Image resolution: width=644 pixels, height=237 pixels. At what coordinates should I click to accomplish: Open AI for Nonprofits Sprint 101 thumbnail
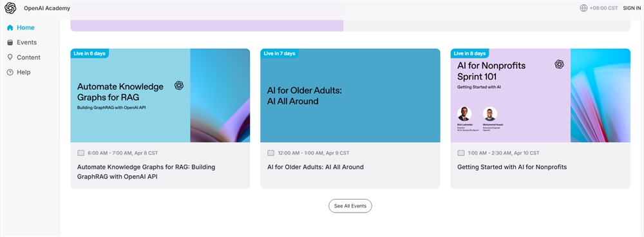point(540,95)
